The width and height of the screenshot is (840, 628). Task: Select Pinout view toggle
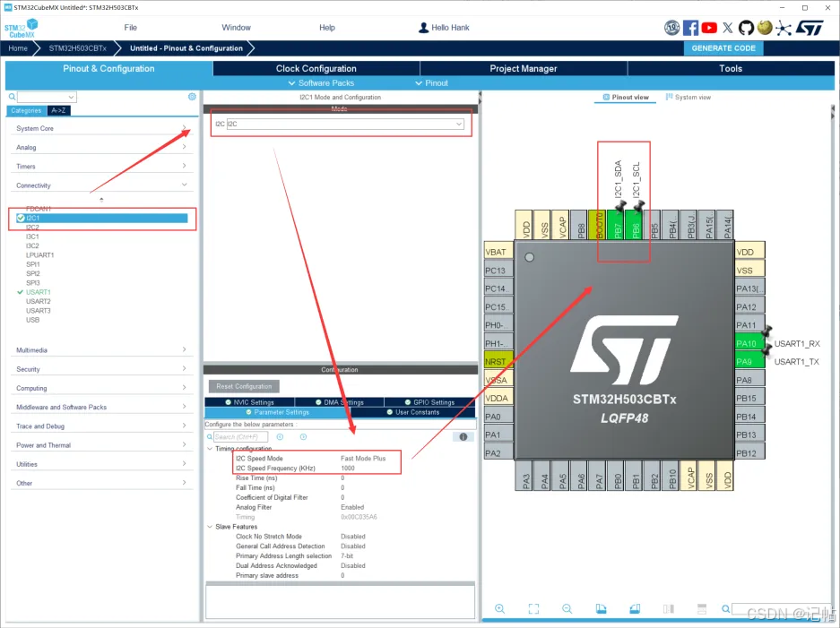point(626,97)
